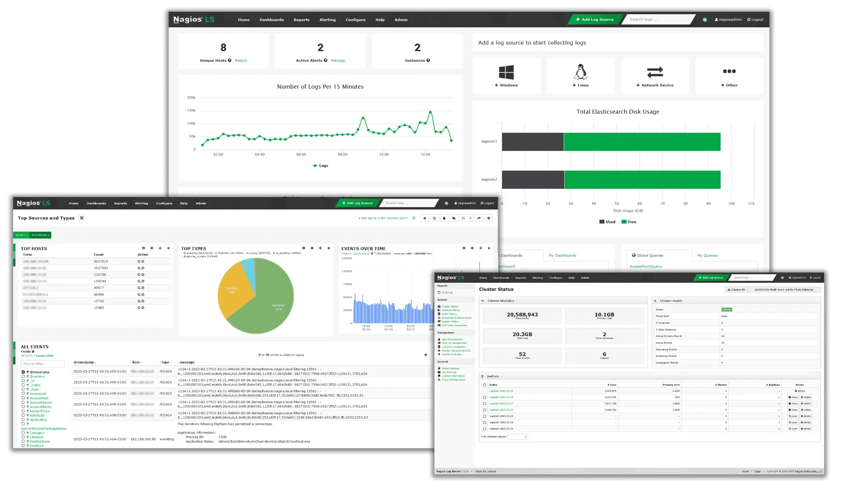Open the Report link beside Unique Hosts

pos(241,61)
